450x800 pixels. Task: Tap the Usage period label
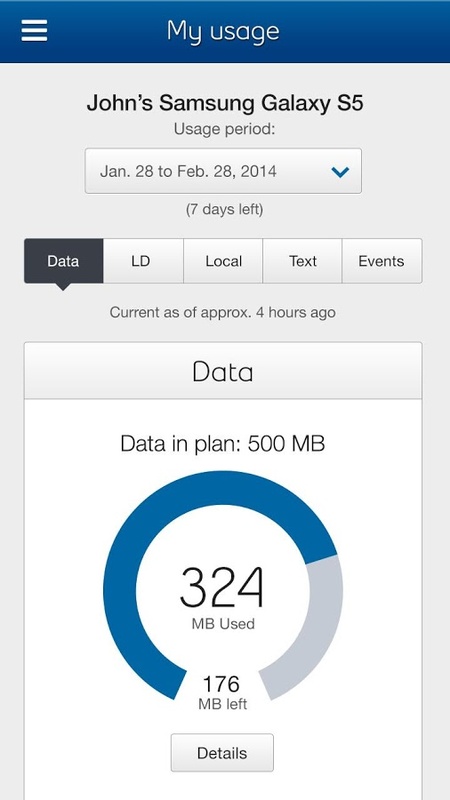[x=224, y=130]
